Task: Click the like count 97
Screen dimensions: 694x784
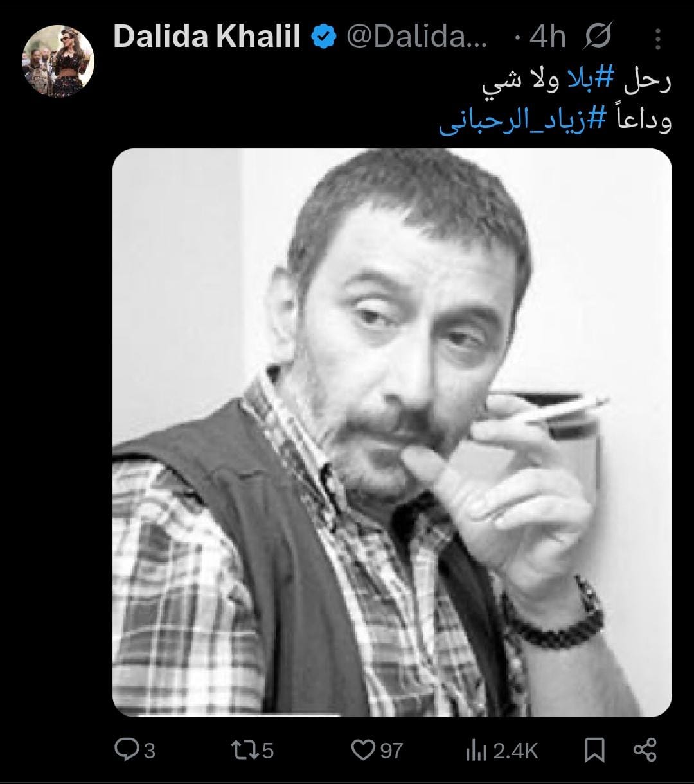Action: tap(391, 750)
